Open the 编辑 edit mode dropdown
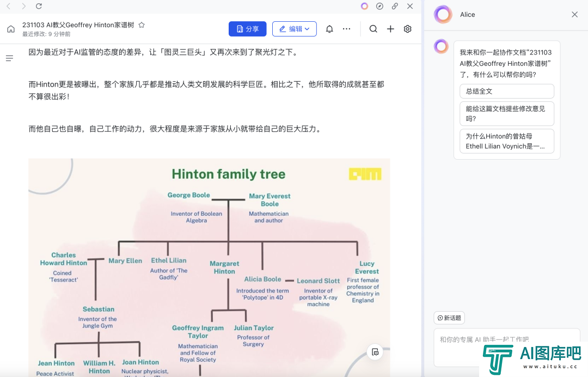 point(295,29)
